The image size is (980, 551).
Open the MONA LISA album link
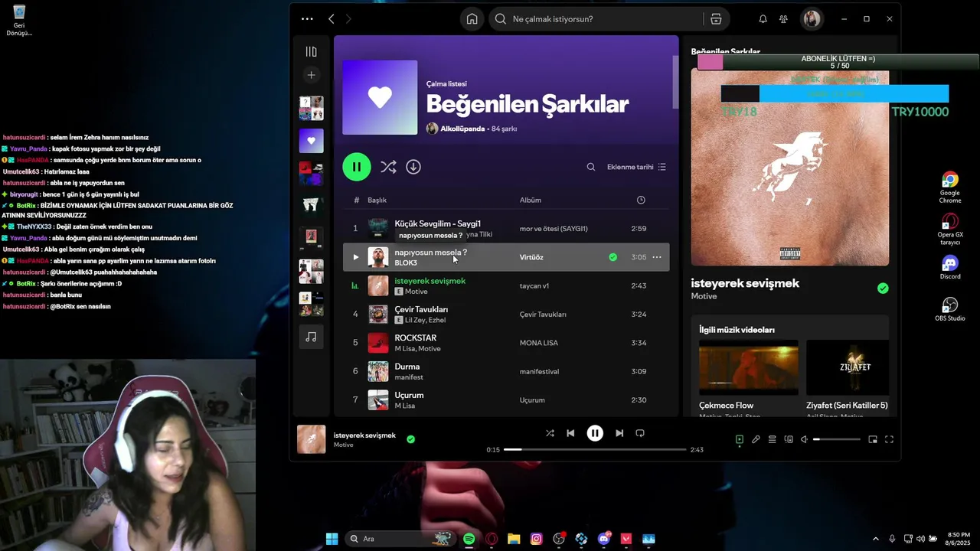click(539, 343)
